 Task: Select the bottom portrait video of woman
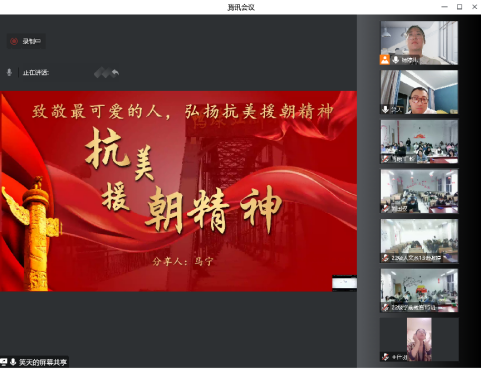tap(419, 339)
